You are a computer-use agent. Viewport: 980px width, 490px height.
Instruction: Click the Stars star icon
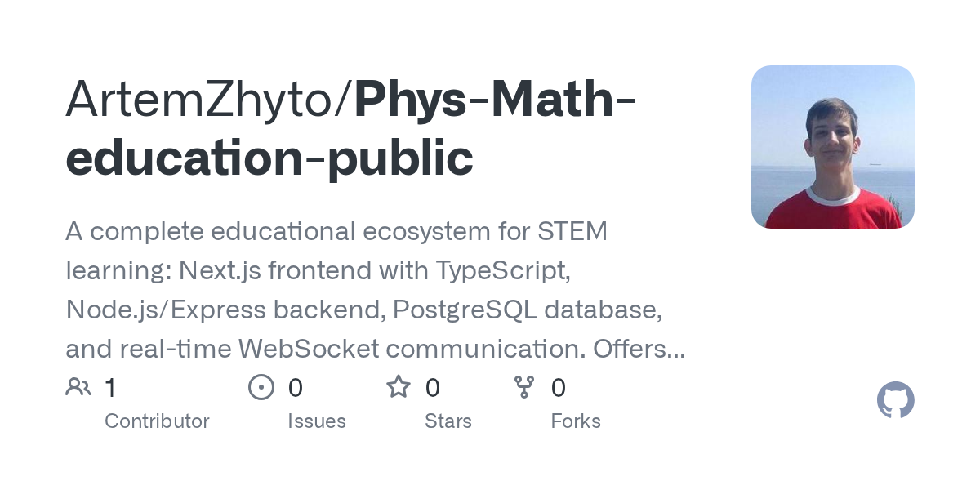point(399,387)
